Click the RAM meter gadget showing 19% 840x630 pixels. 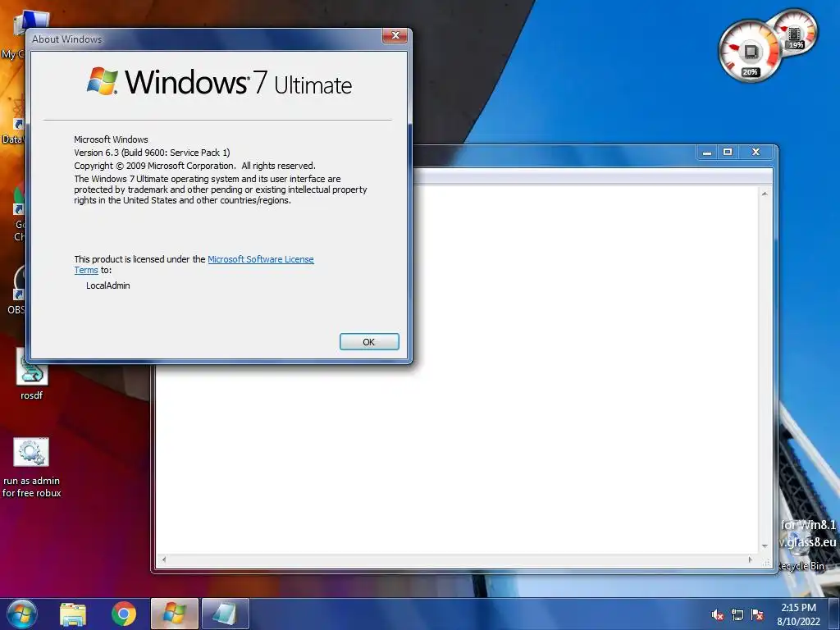796,32
